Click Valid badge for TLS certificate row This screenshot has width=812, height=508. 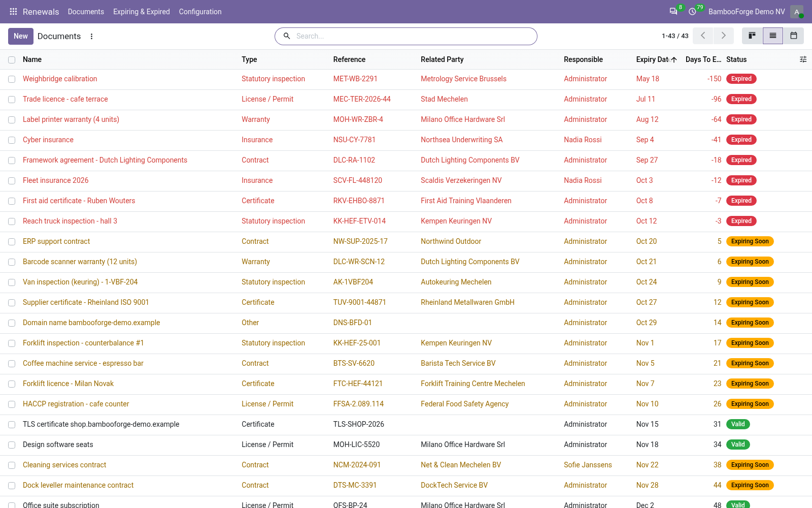coord(738,424)
